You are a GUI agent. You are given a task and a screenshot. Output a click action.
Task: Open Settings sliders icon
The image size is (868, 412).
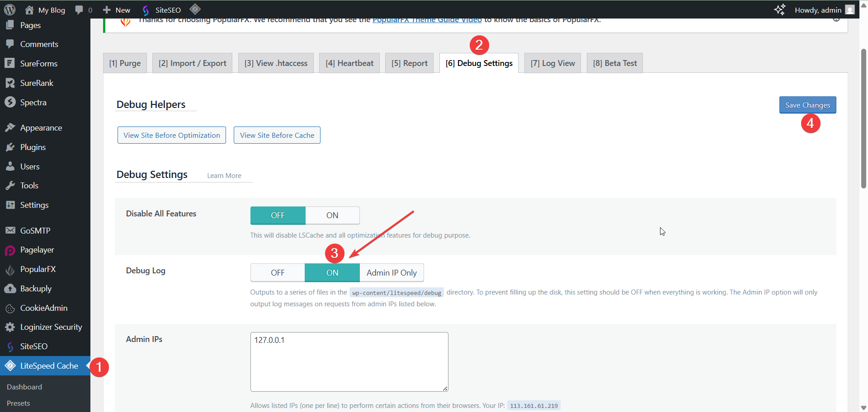pos(10,205)
